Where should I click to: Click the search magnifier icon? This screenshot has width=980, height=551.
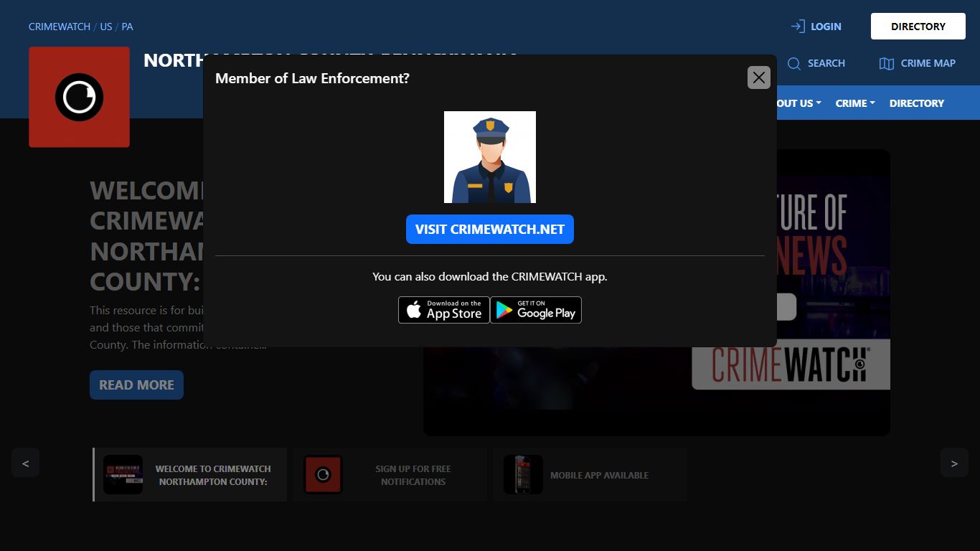[794, 64]
